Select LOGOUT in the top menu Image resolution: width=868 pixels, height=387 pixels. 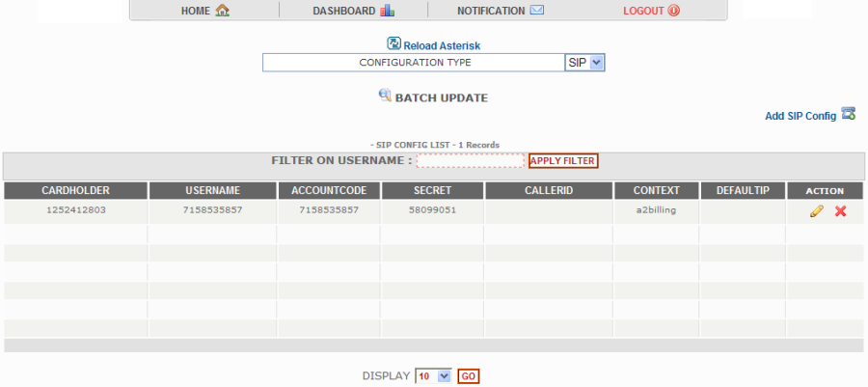643,11
